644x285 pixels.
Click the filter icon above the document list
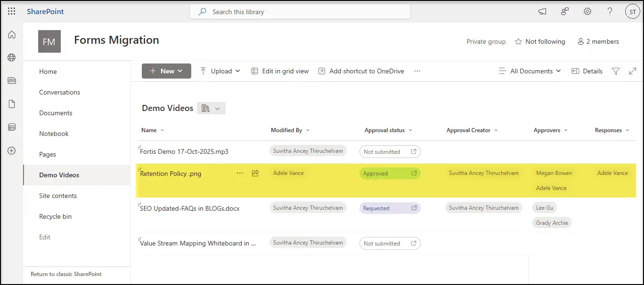[616, 71]
